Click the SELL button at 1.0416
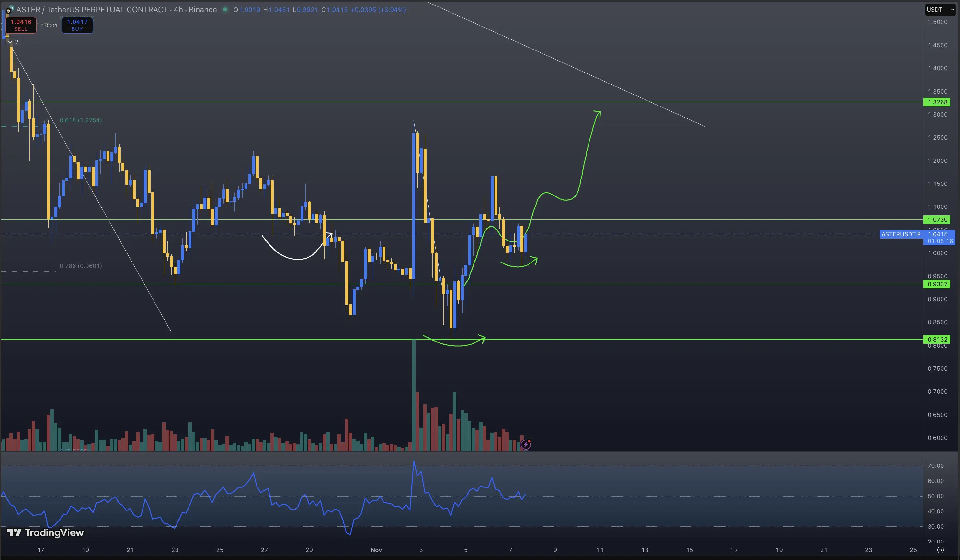The image size is (960, 560). (x=21, y=25)
